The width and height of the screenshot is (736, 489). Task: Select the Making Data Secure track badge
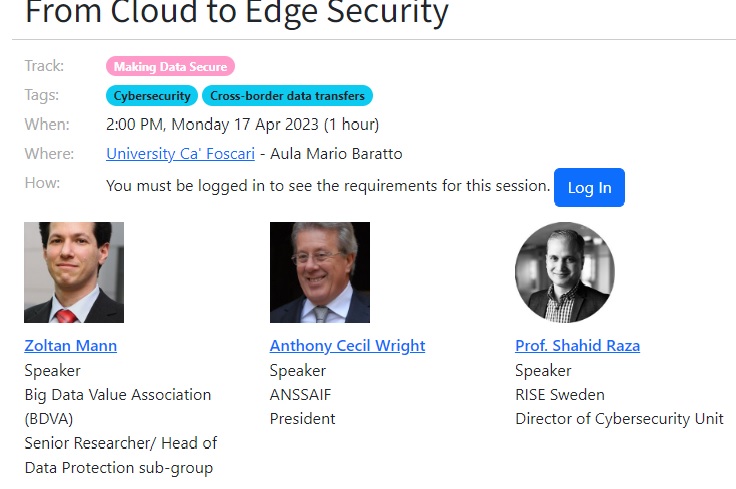(x=170, y=66)
